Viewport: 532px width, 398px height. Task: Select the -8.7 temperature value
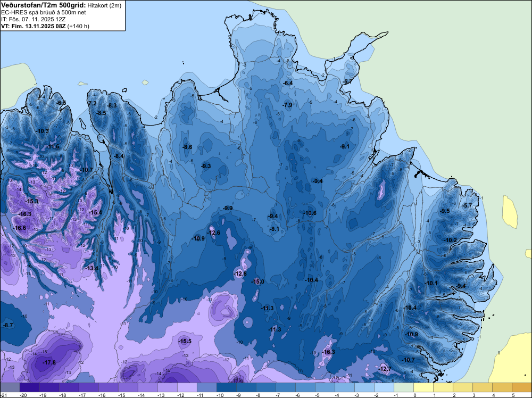coord(8,326)
